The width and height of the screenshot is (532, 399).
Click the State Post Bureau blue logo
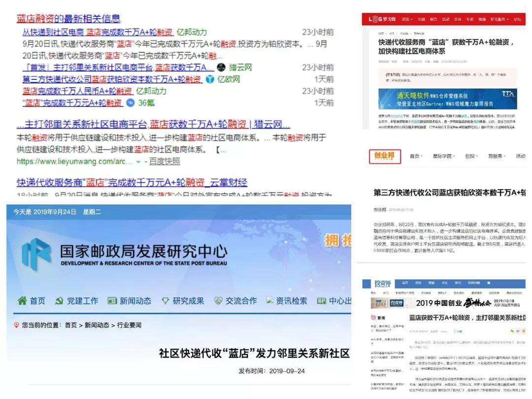36,254
